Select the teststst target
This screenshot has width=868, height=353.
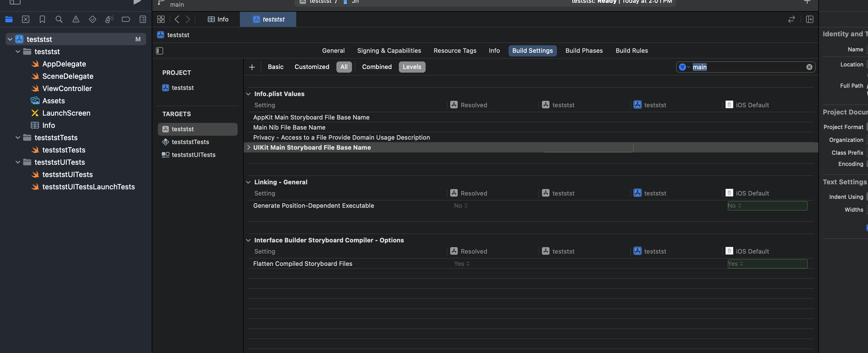[198, 129]
